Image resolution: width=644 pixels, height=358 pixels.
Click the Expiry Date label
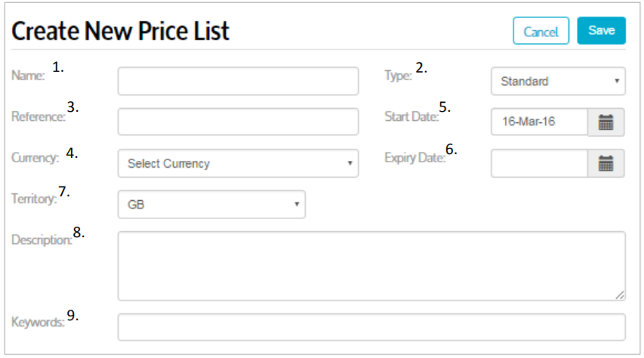coord(413,158)
